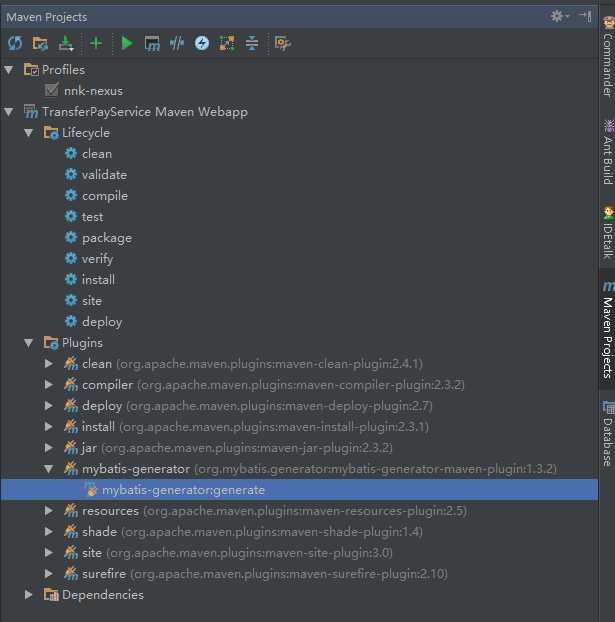Image resolution: width=615 pixels, height=622 pixels.
Task: Click surefire plugin icon
Action: [71, 574]
